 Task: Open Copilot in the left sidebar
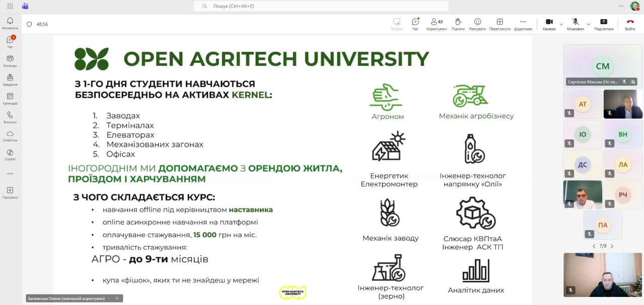(10, 155)
